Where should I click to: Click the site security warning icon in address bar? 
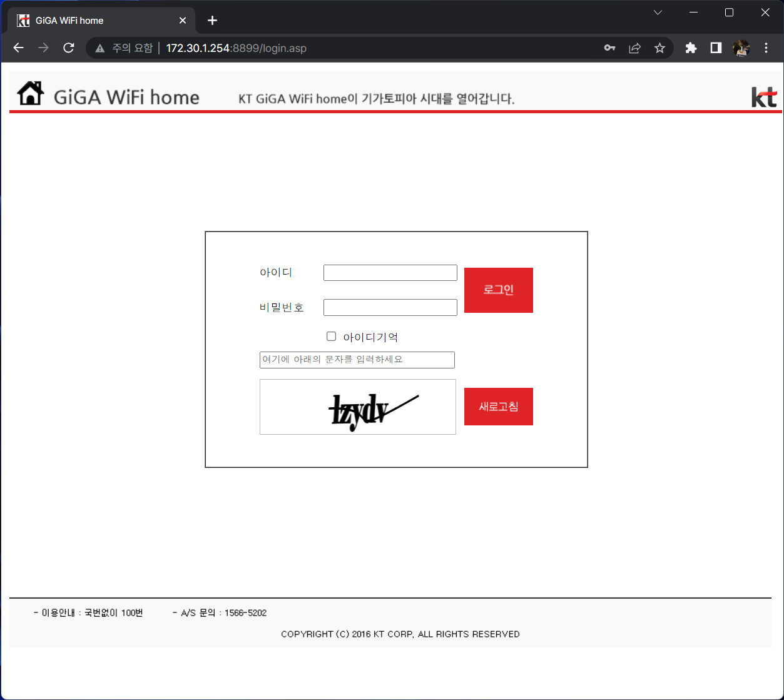[x=99, y=48]
